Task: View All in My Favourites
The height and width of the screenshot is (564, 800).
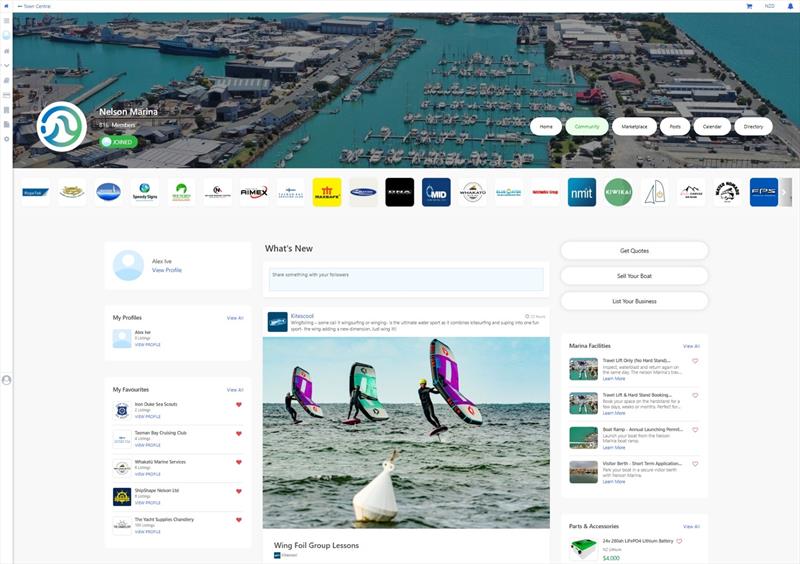Action: coord(235,390)
